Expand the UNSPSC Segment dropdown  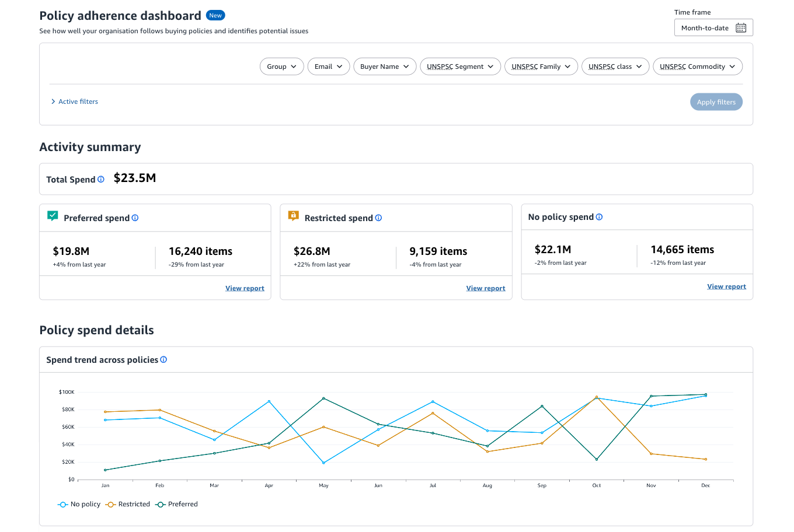click(460, 66)
